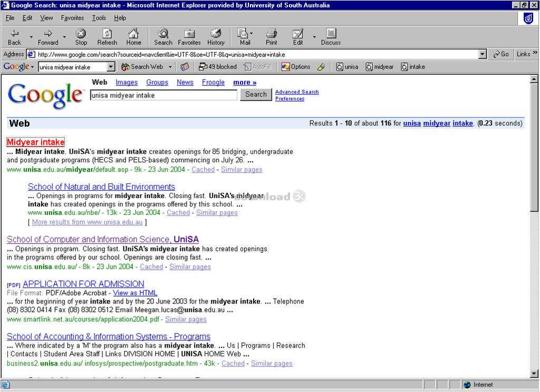
Task: Open School of Accounting & Information Systems result
Action: [x=109, y=337]
